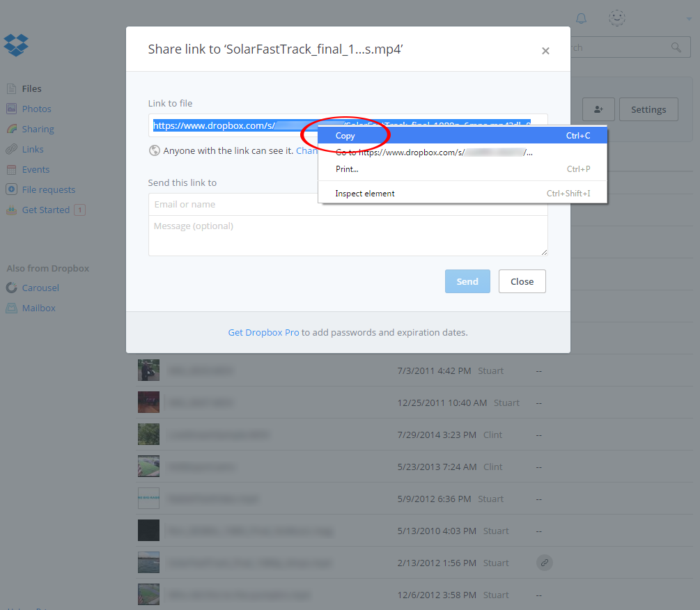
Task: Click the Events calendar icon
Action: click(x=12, y=170)
